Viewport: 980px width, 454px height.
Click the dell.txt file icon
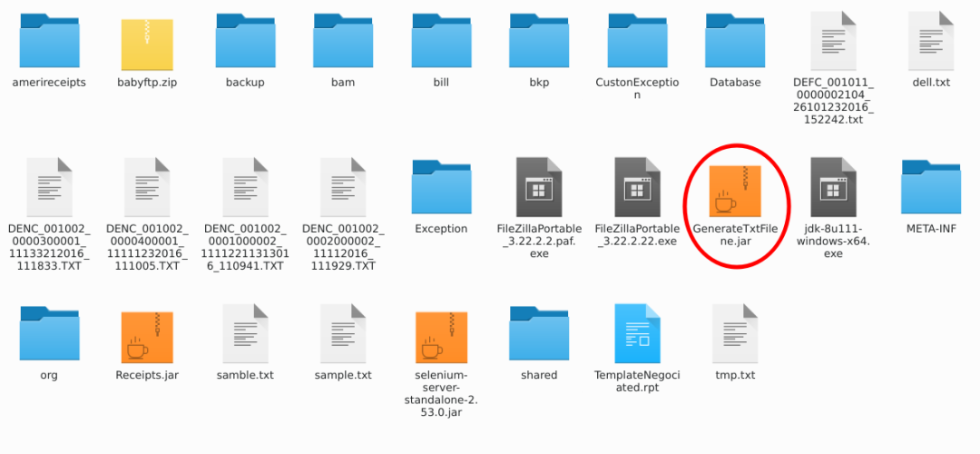click(931, 41)
